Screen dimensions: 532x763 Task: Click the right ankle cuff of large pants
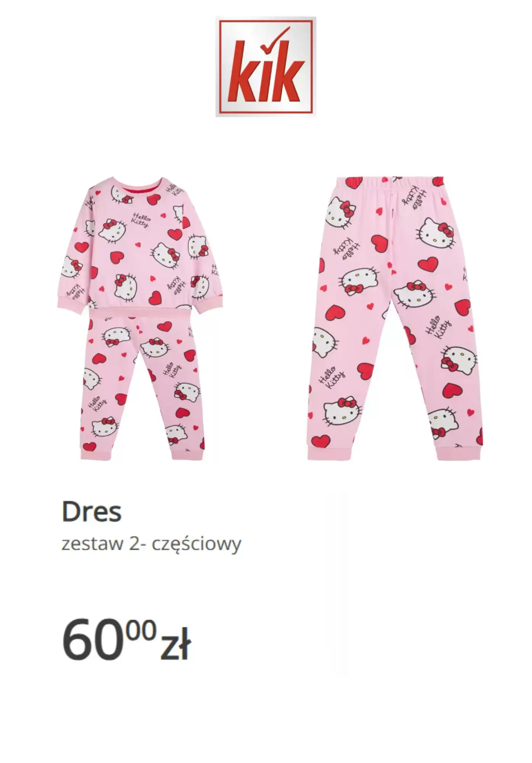click(x=459, y=452)
